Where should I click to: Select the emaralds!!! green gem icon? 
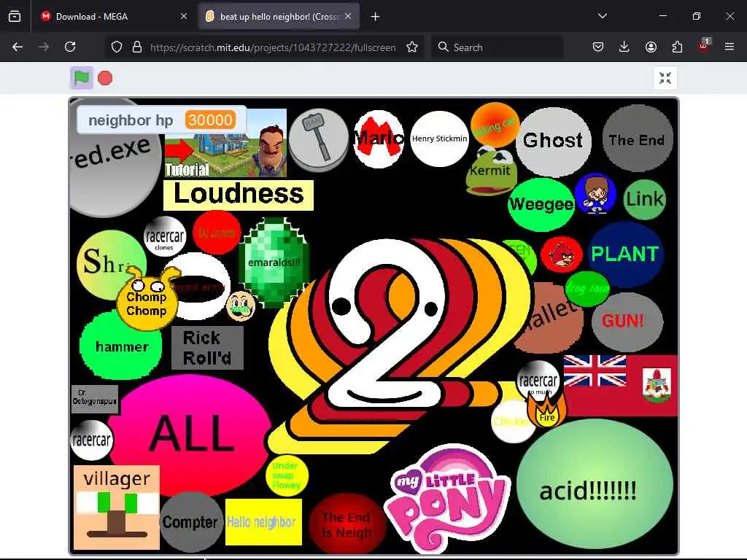[274, 262]
